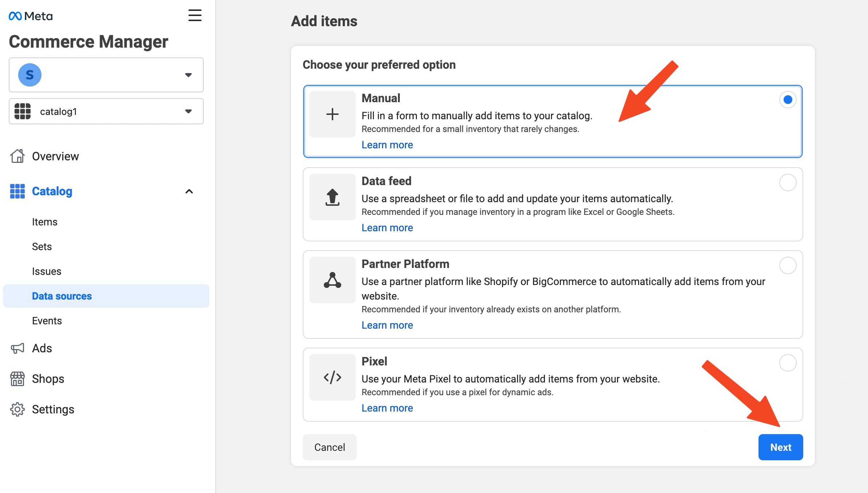Click Learn more under Manual

(x=387, y=145)
